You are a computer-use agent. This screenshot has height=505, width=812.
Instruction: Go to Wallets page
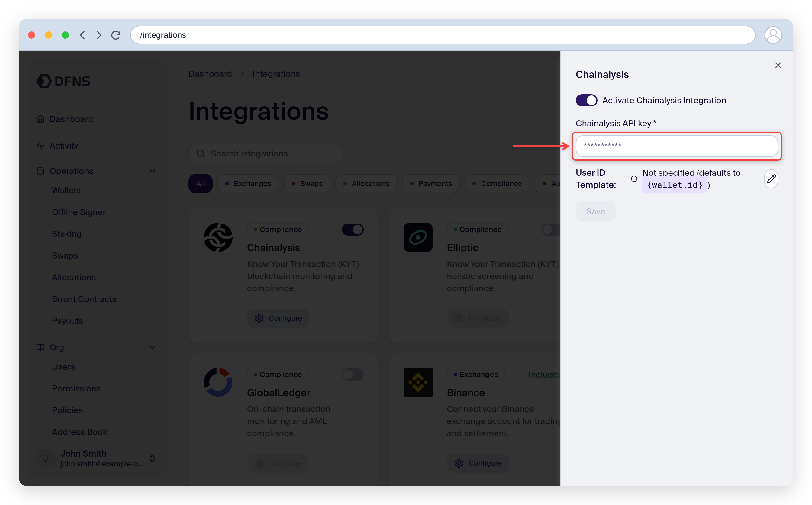[x=66, y=190]
